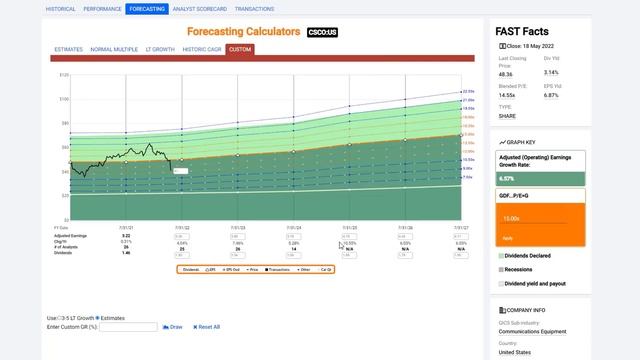
Task: Switch to the Estimates calculator tab
Action: click(69, 49)
